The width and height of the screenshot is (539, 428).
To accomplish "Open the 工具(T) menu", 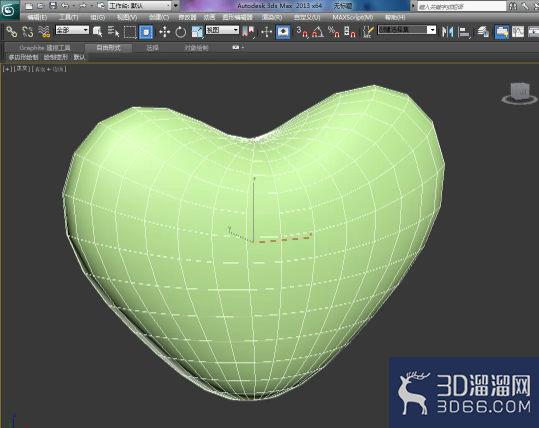I will click(68, 17).
